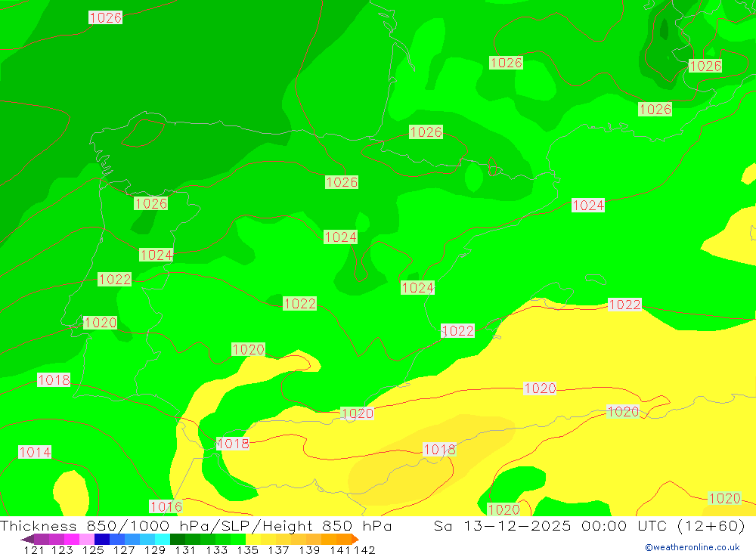This screenshot has height=554, width=756.
Task: Click the legend value 139
Action: click(309, 549)
